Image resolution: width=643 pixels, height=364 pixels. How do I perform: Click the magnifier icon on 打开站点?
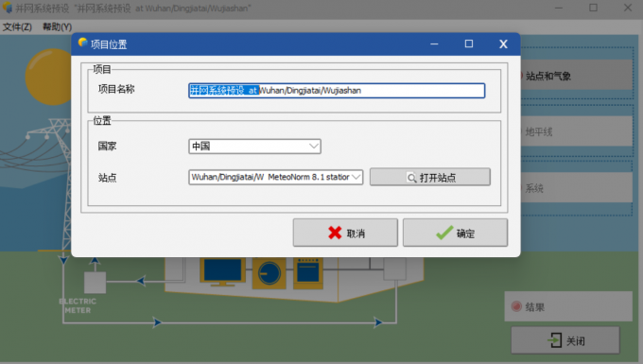pyautogui.click(x=411, y=178)
